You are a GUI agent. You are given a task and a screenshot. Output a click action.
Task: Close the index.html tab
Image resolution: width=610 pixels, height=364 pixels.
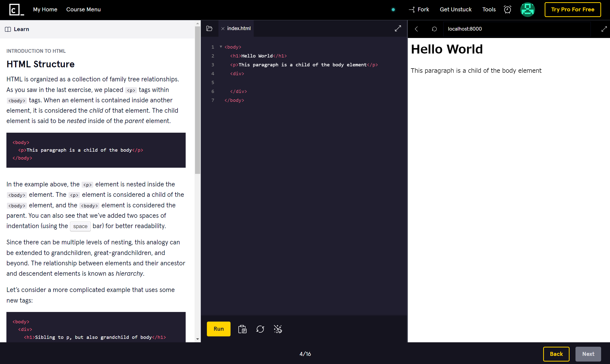(x=223, y=29)
